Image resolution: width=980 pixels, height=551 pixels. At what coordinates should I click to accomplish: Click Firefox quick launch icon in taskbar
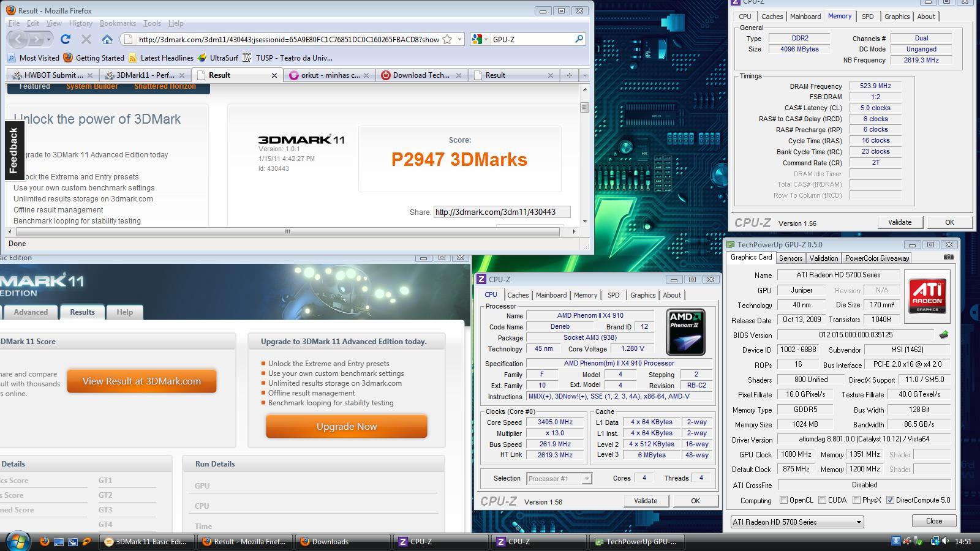(x=44, y=542)
